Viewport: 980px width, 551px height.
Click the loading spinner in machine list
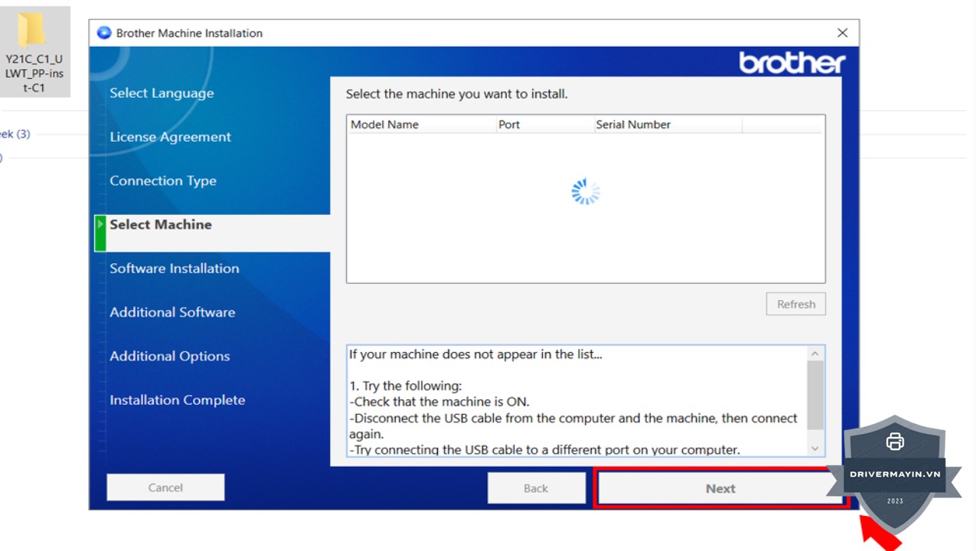[586, 192]
